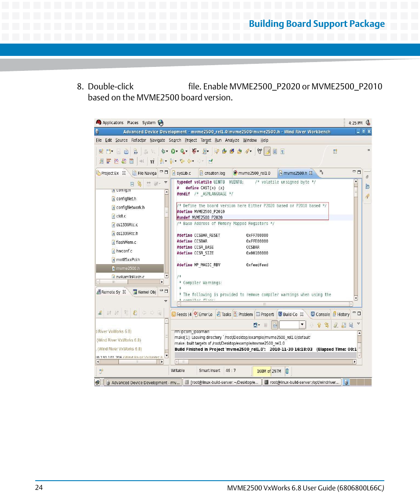Open Remote Systems view menu triangle
This screenshot has height=504, width=420.
tap(166, 301)
